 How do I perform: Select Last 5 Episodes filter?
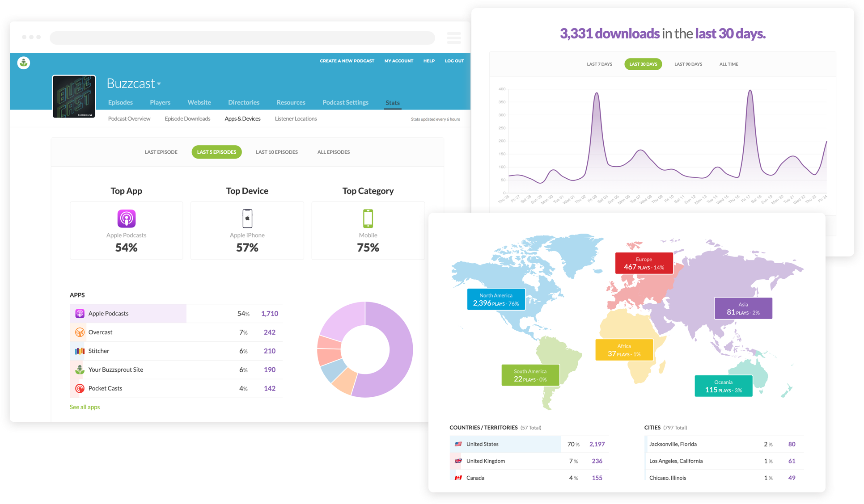[217, 152]
